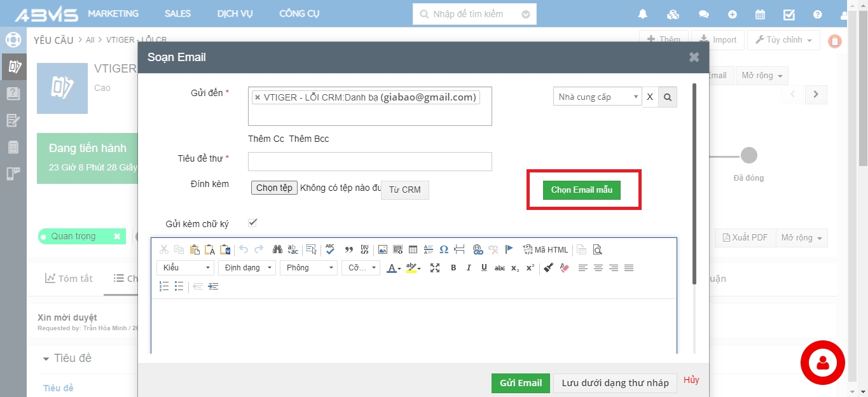The width and height of the screenshot is (868, 397).
Task: Open the text color picker
Action: click(x=394, y=268)
